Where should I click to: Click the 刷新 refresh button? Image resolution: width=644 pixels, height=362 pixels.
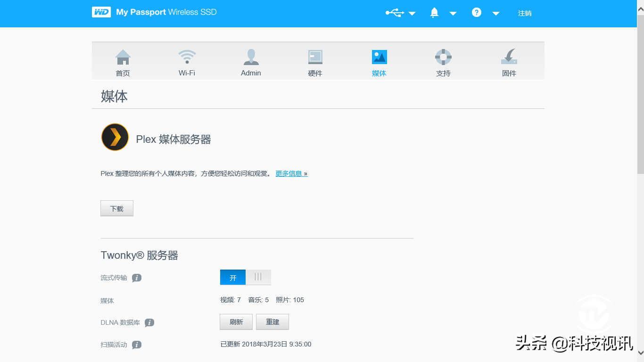tap(236, 322)
